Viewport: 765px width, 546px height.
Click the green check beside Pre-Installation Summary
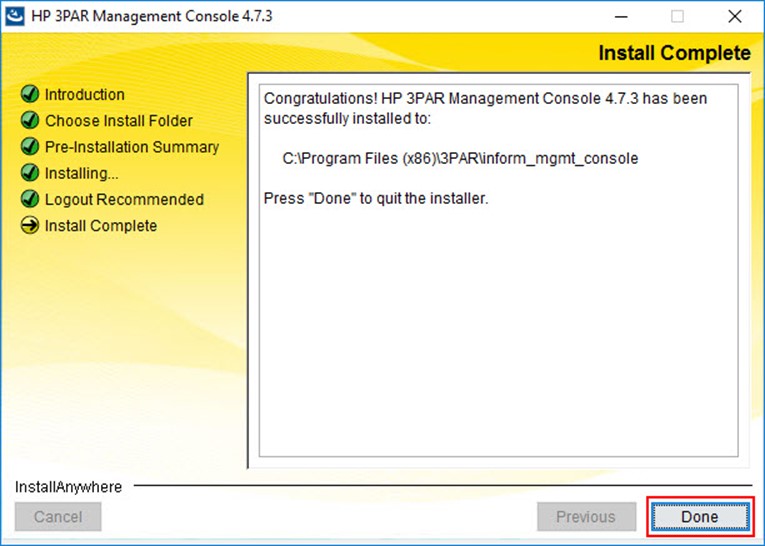tap(30, 146)
